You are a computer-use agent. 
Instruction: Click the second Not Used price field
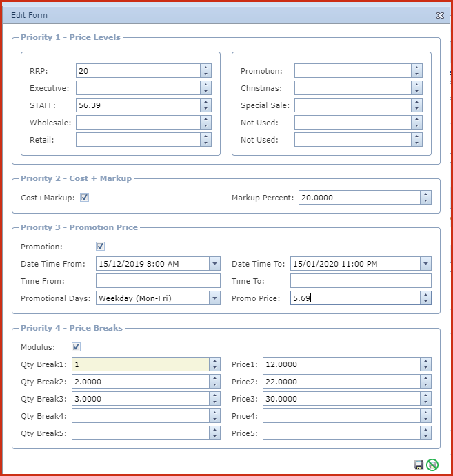(353, 140)
